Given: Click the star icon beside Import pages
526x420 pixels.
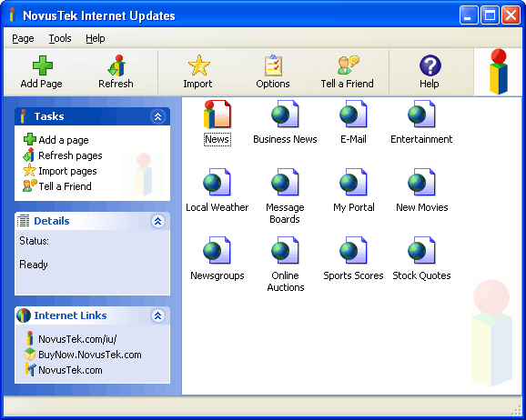Looking at the screenshot, I should coord(29,170).
